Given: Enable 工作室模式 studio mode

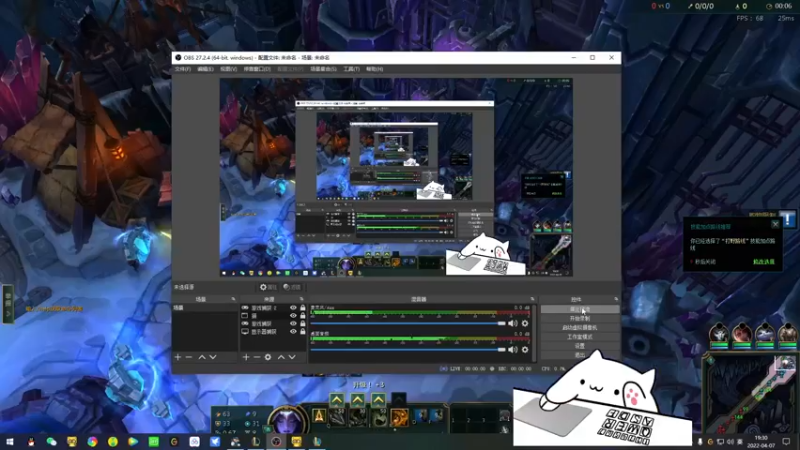Looking at the screenshot, I should coord(580,337).
